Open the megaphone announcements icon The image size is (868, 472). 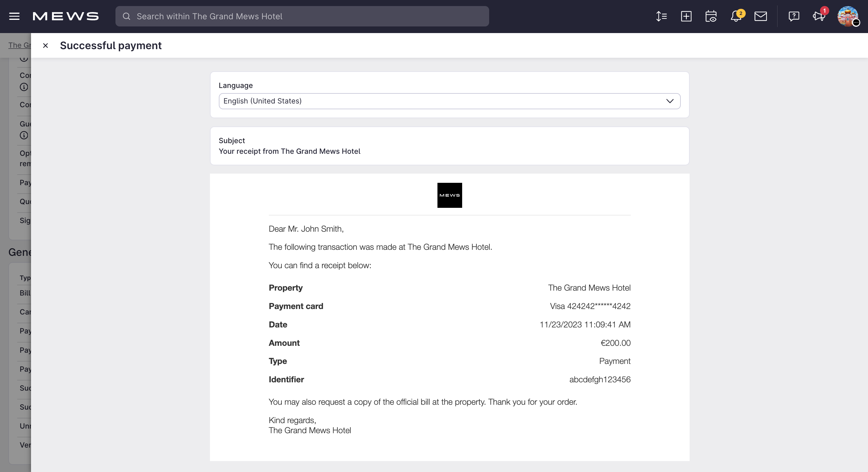[x=819, y=16]
